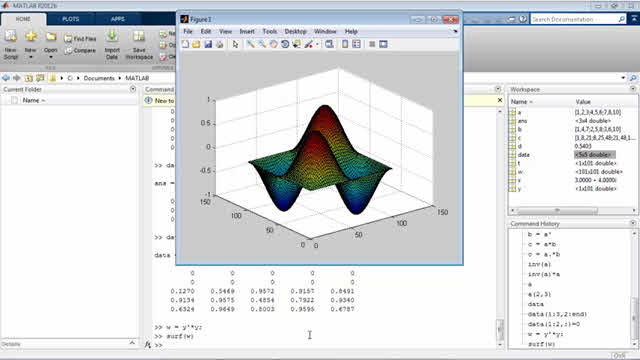This screenshot has width=640, height=360.
Task: Pick the Pan hand tool
Action: click(x=273, y=44)
